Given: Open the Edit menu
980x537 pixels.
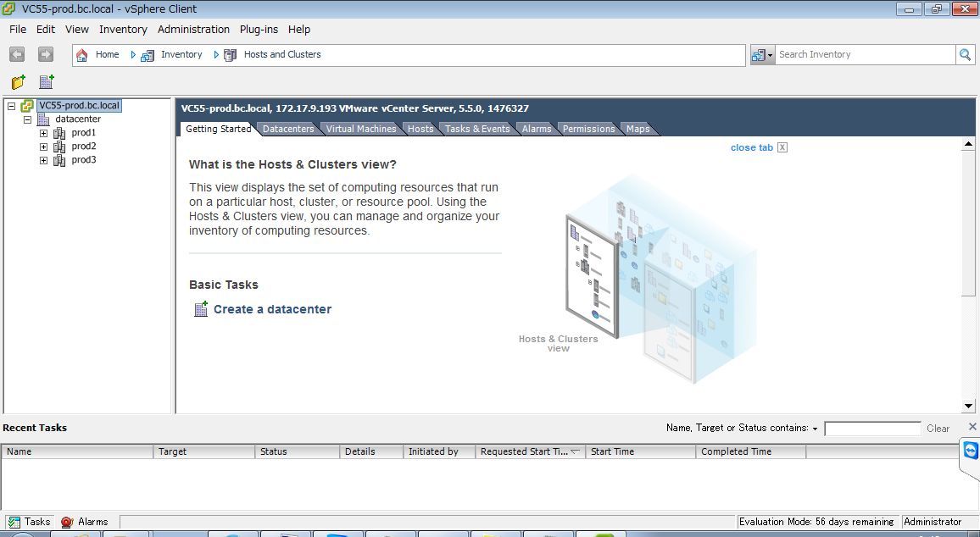Looking at the screenshot, I should [x=46, y=30].
